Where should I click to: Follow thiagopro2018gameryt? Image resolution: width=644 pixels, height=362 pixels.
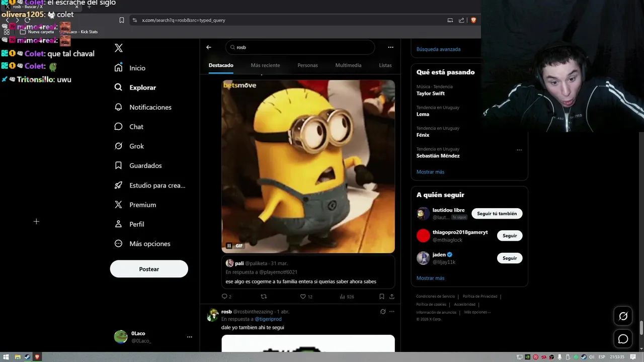[x=509, y=236]
